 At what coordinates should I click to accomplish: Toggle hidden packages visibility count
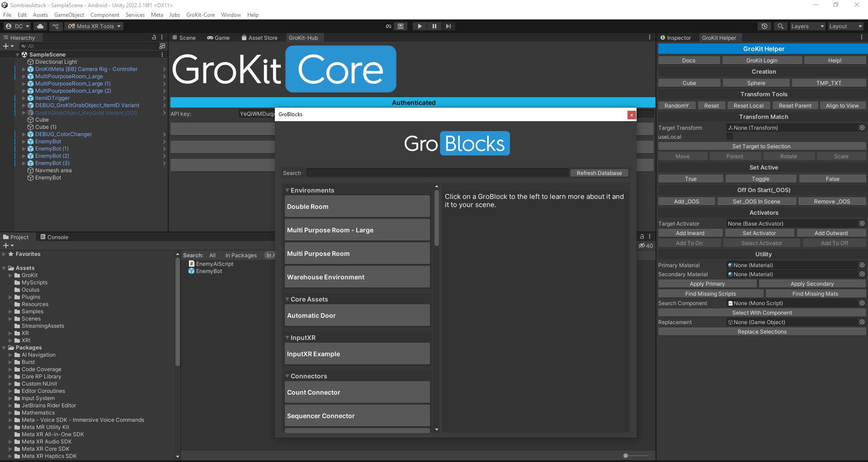(646, 246)
